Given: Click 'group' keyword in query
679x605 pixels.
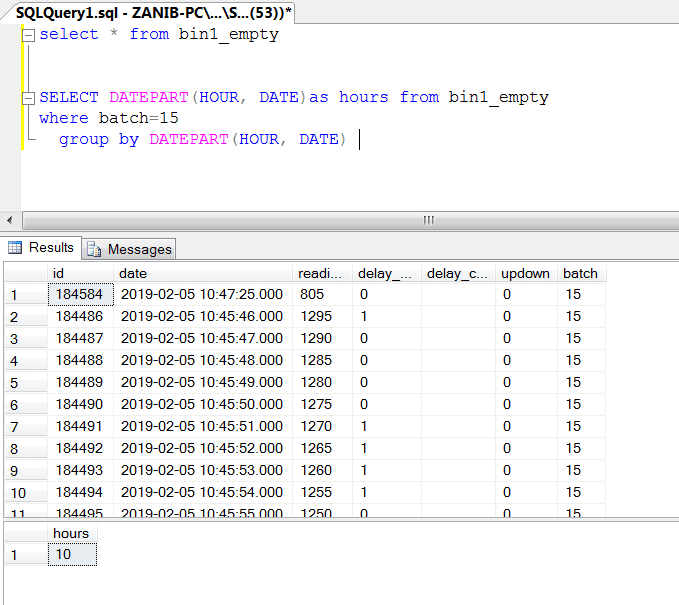Looking at the screenshot, I should coord(84,140).
